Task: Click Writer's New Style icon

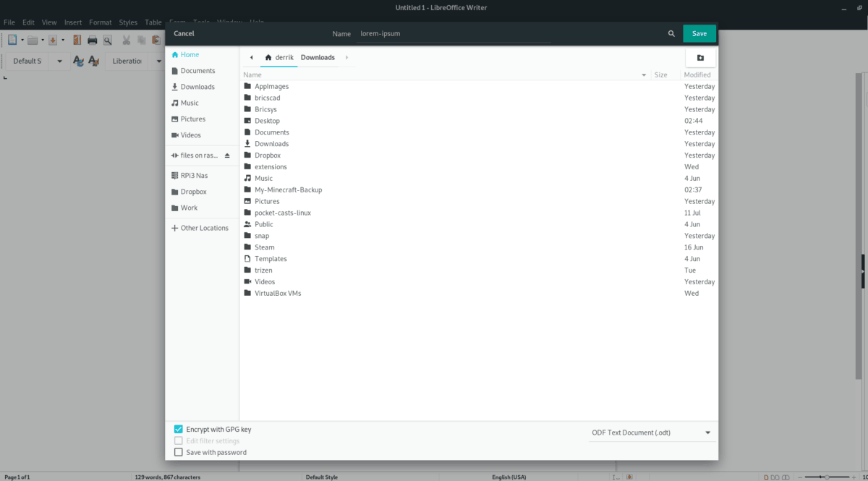Action: [x=93, y=61]
